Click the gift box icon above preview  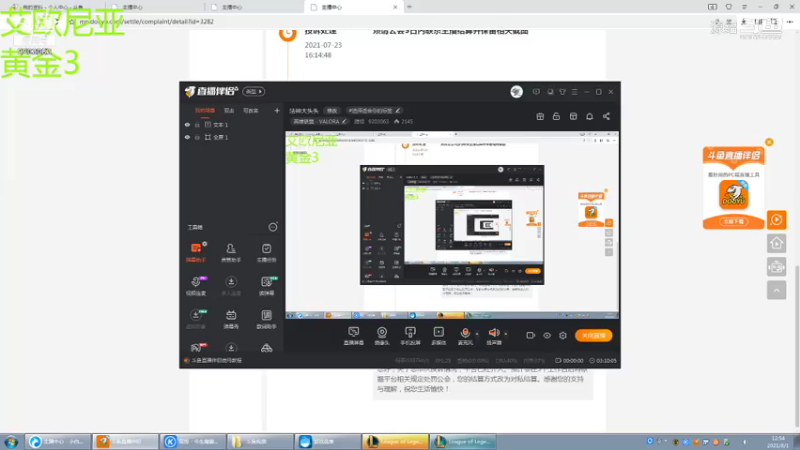click(540, 116)
